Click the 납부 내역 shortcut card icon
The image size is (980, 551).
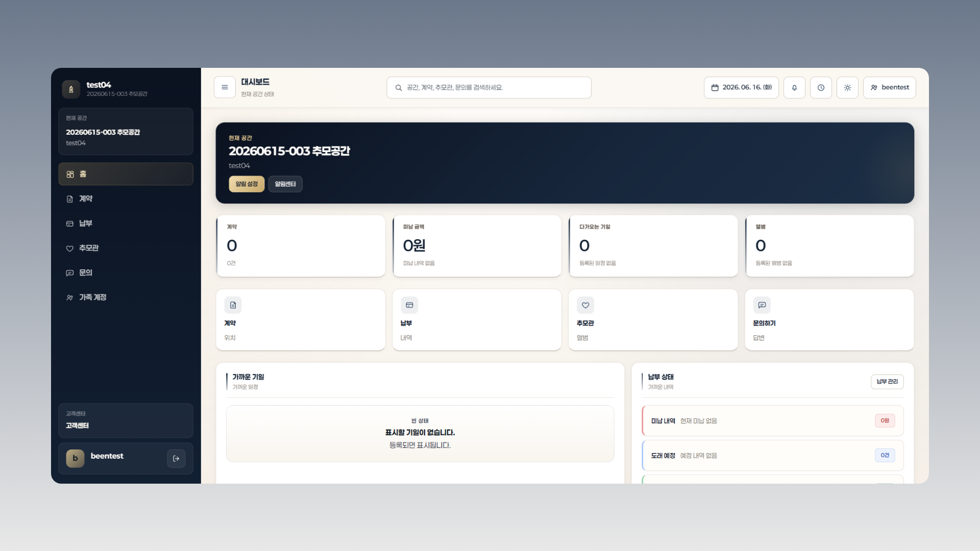coord(409,305)
